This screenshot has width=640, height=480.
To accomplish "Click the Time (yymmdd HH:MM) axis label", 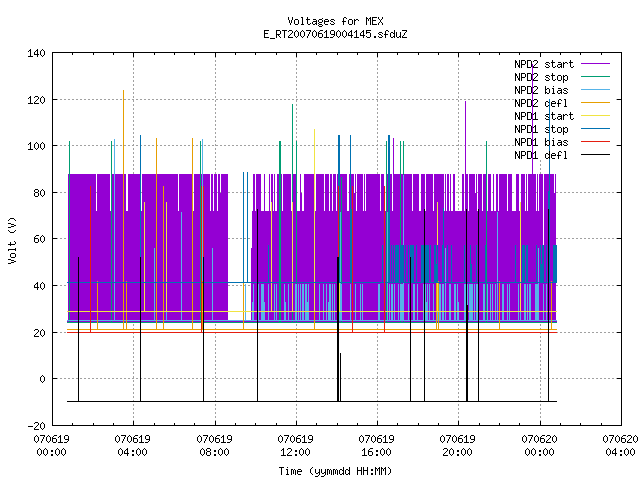I will pos(336,471).
